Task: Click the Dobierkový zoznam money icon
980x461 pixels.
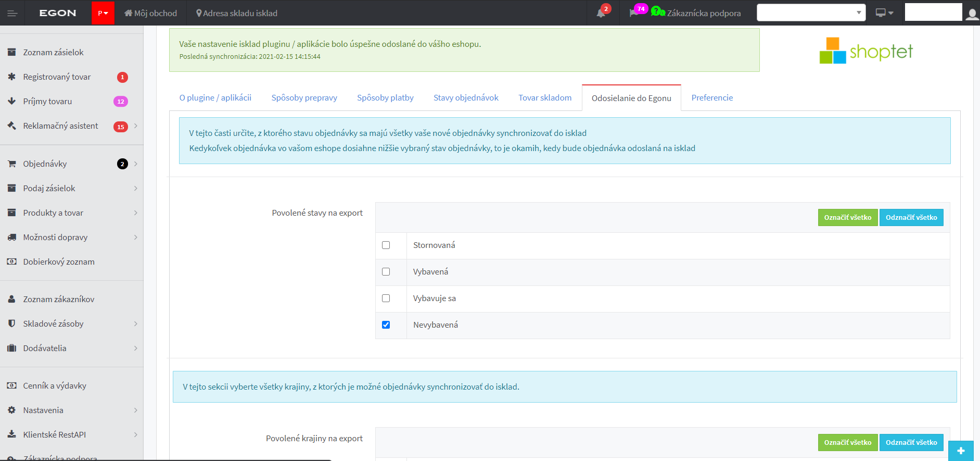Action: pos(11,261)
